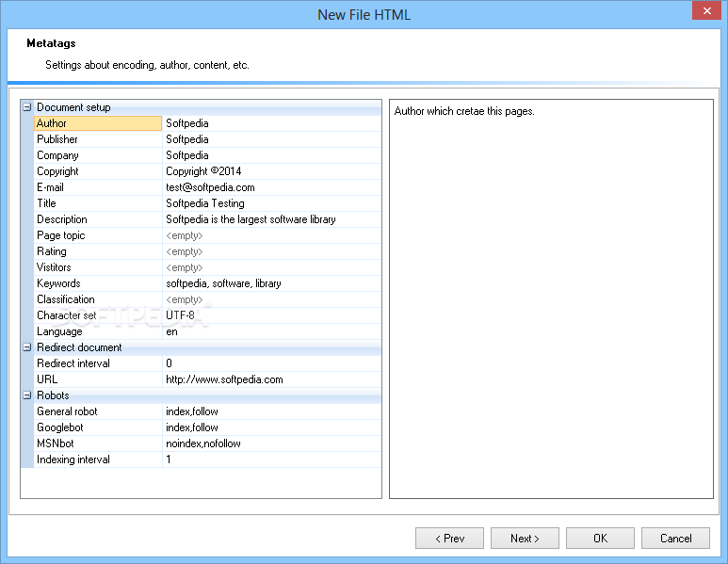Click the empty Vistitors value
The width and height of the screenshot is (728, 564).
271,267
